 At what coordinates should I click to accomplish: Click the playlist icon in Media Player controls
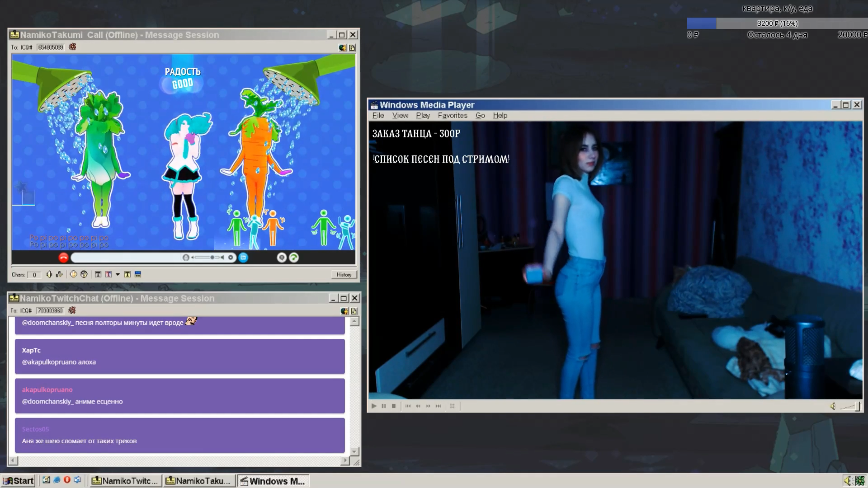pyautogui.click(x=452, y=406)
